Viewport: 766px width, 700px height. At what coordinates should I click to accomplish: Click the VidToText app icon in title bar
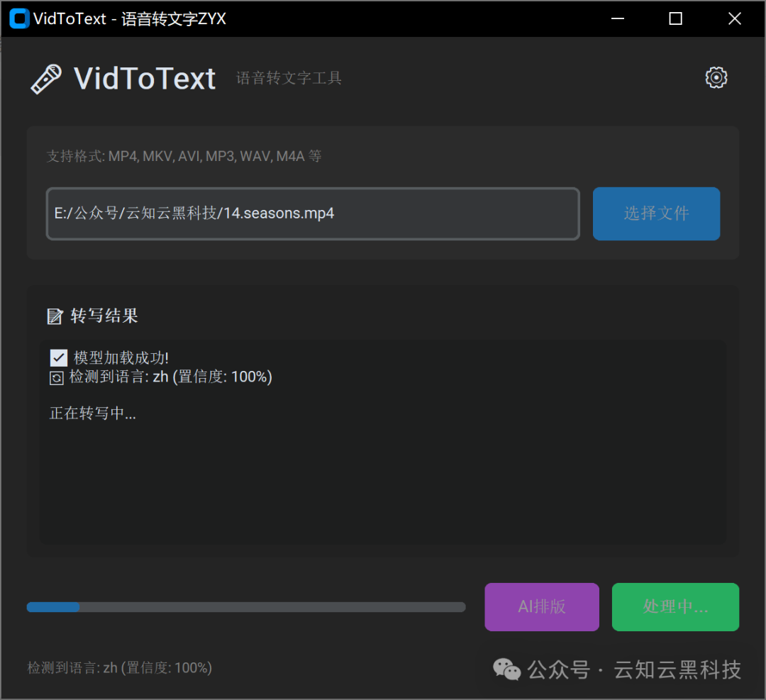click(x=19, y=18)
